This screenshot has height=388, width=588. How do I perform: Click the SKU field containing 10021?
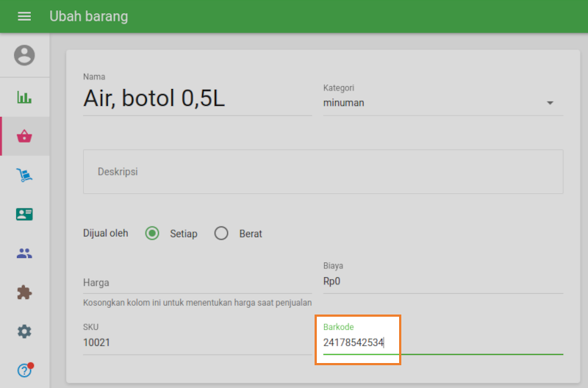pos(197,342)
